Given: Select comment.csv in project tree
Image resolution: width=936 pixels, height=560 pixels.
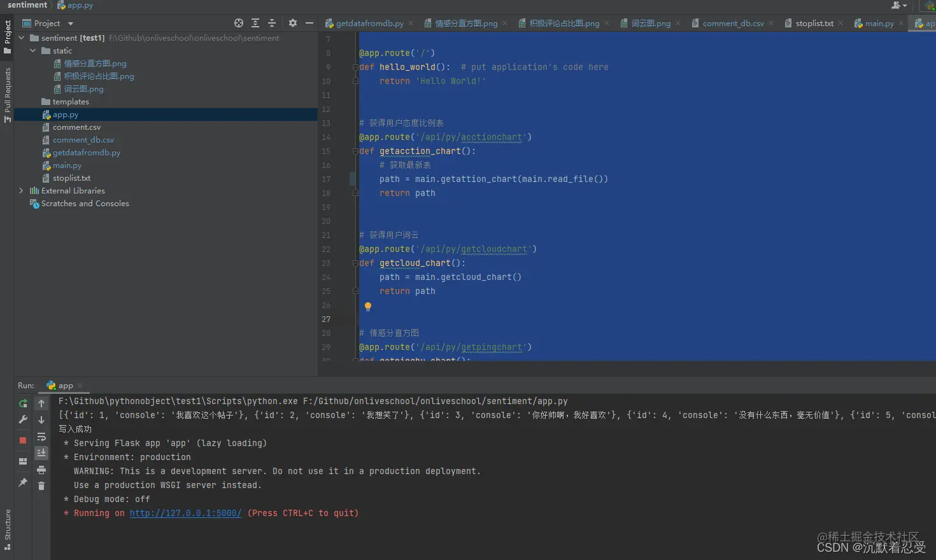Looking at the screenshot, I should [x=76, y=127].
